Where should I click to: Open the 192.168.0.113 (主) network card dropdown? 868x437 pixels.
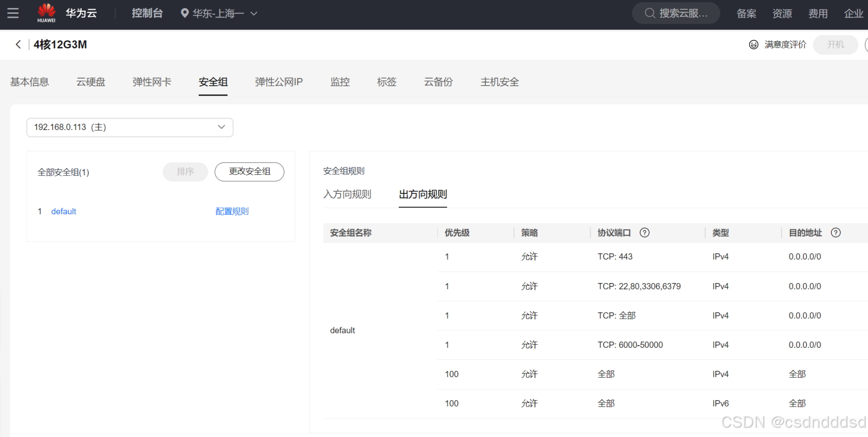[x=129, y=127]
